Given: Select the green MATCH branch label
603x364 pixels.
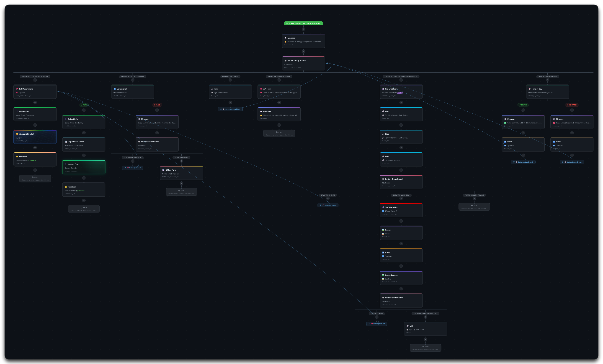Looking at the screenshot, I should coord(523,105).
